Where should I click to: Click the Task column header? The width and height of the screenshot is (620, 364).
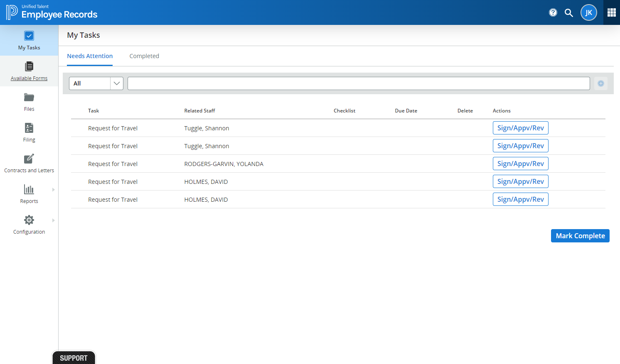(93, 111)
